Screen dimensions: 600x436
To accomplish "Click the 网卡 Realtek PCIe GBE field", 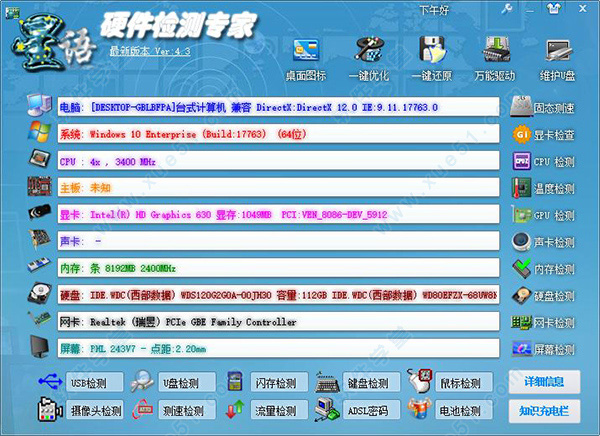I will (278, 322).
